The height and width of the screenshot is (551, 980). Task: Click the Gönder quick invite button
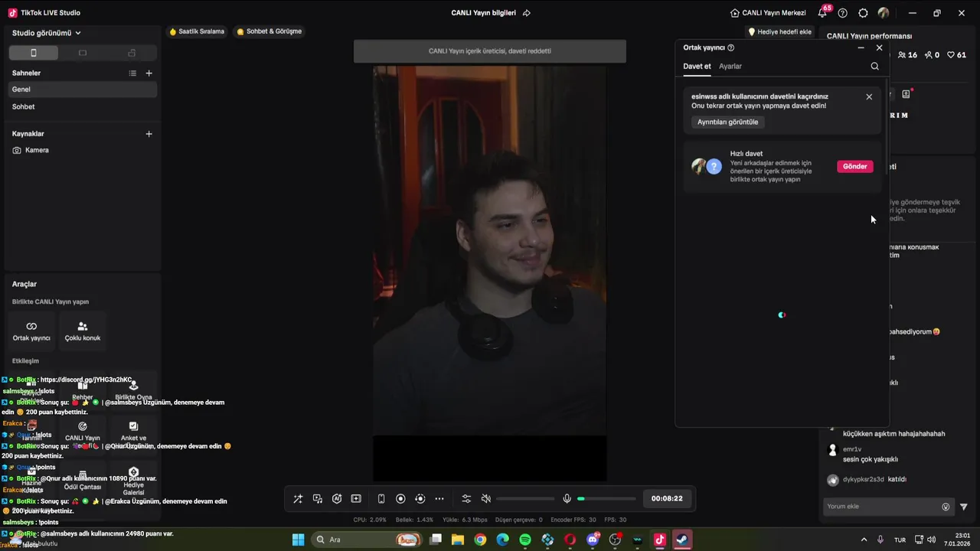click(854, 167)
